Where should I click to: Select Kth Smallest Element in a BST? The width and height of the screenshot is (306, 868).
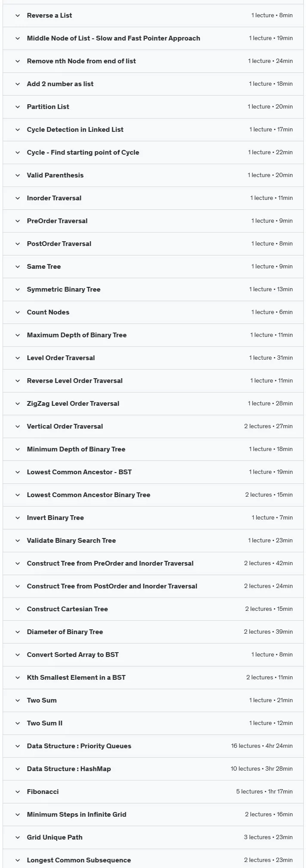click(x=153, y=678)
